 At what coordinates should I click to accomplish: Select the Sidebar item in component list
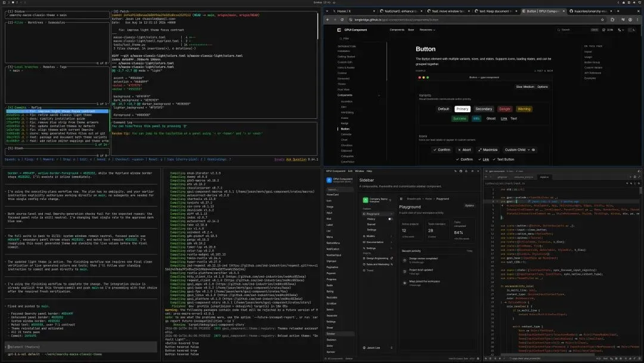pos(339,334)
